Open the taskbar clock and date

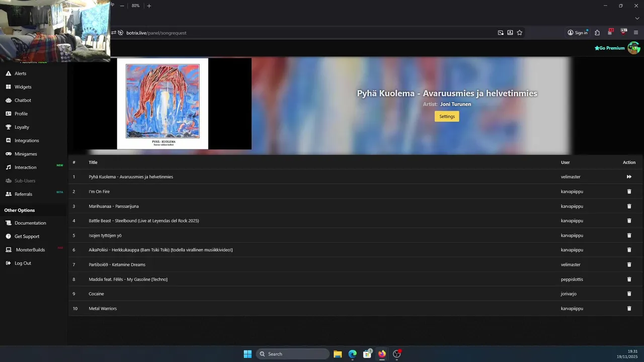coord(628,354)
